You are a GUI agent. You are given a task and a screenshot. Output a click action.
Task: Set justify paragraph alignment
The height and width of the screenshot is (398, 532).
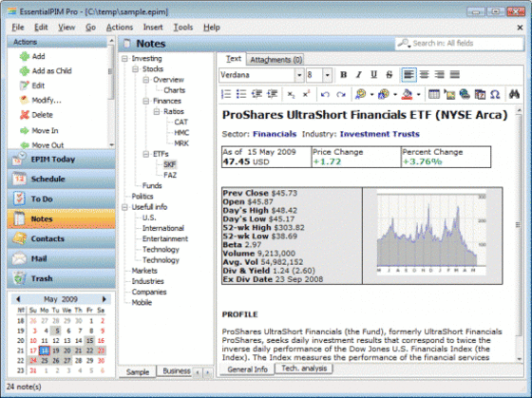tap(455, 75)
